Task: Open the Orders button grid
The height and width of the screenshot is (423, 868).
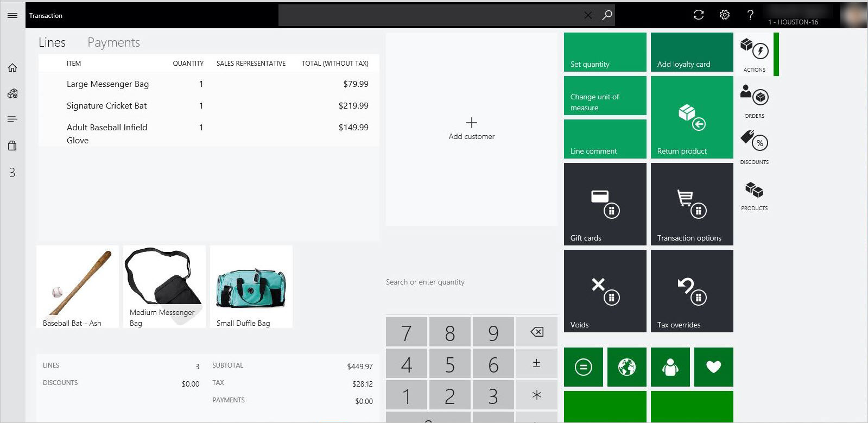Action: tap(755, 101)
